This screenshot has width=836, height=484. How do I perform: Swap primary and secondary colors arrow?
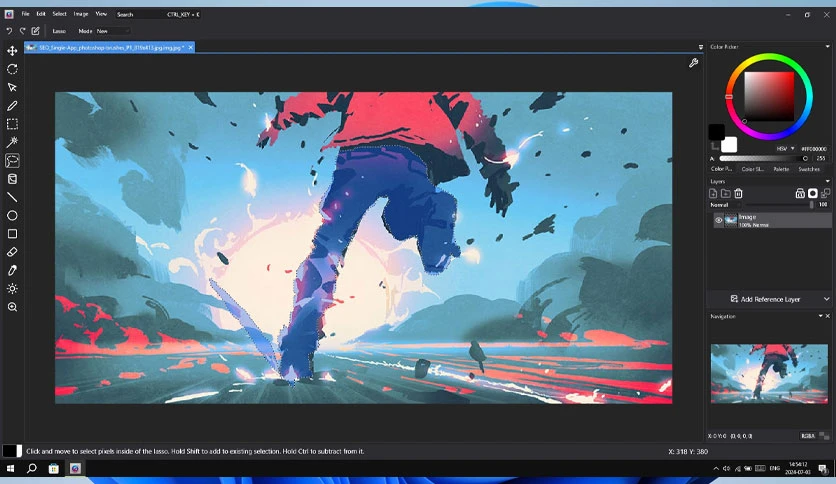coord(714,146)
